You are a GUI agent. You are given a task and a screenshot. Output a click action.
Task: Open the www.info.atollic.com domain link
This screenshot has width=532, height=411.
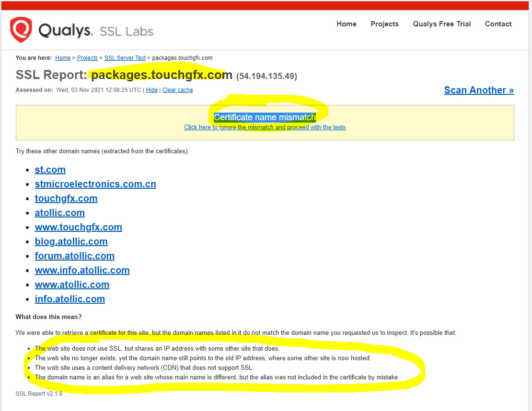(x=82, y=270)
